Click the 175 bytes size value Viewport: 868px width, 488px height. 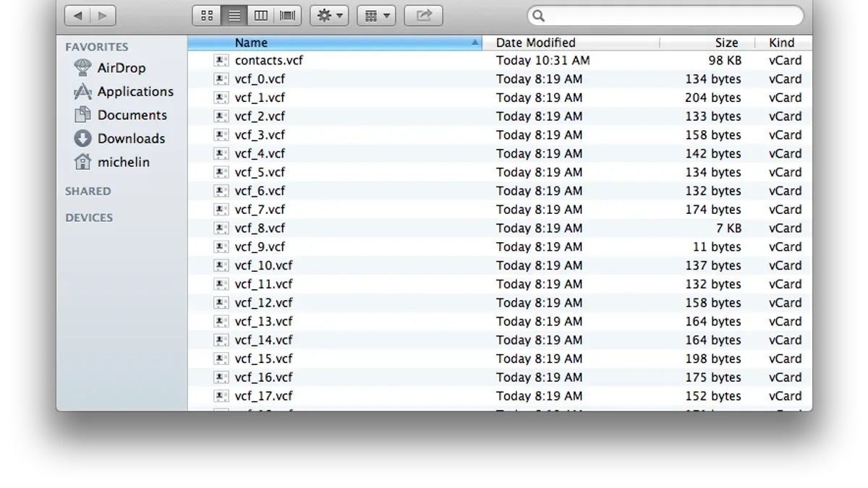tap(713, 377)
